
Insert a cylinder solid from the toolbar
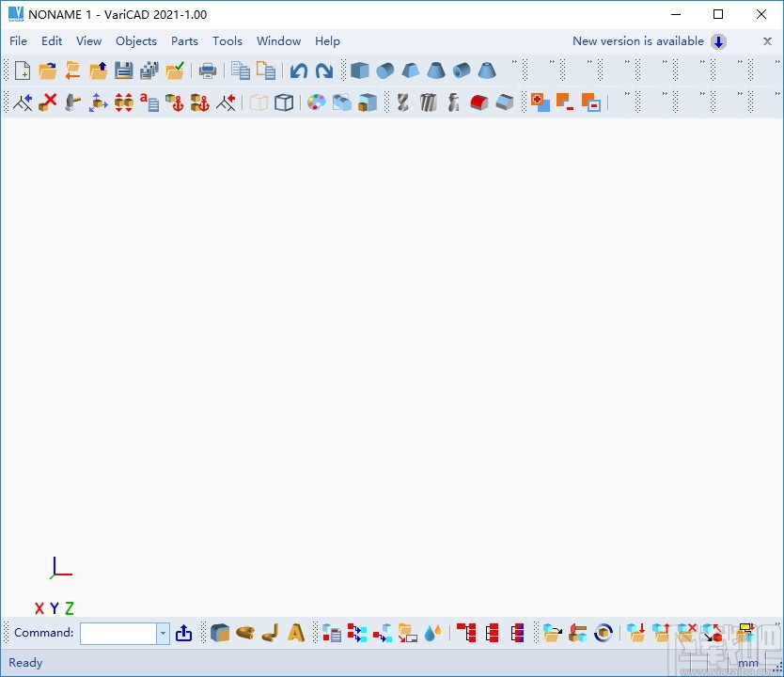point(385,71)
